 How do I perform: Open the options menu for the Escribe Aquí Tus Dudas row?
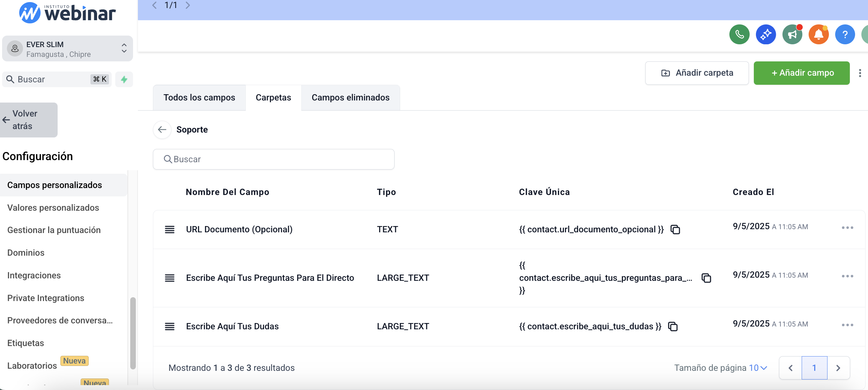847,325
